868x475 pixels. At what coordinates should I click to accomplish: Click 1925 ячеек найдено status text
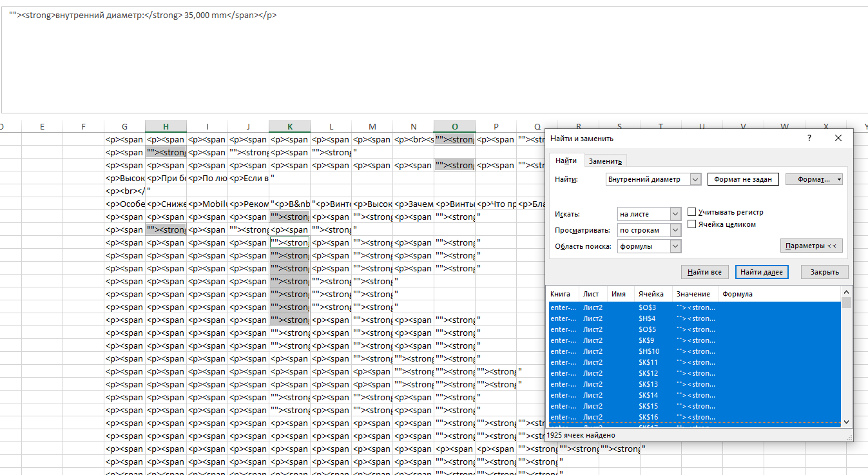click(583, 435)
